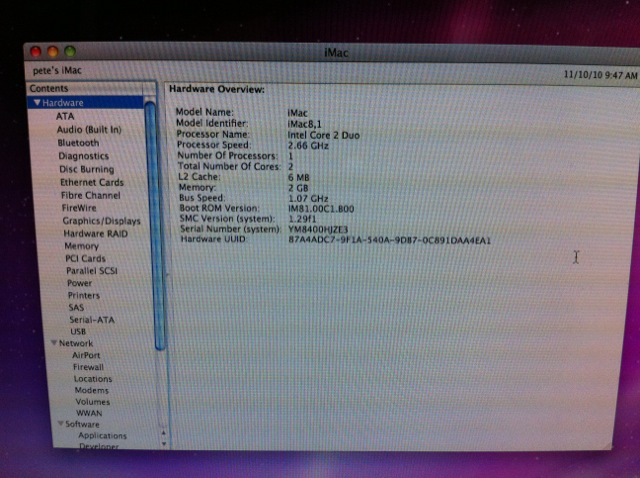Select Audio (Built In) item

tap(89, 130)
